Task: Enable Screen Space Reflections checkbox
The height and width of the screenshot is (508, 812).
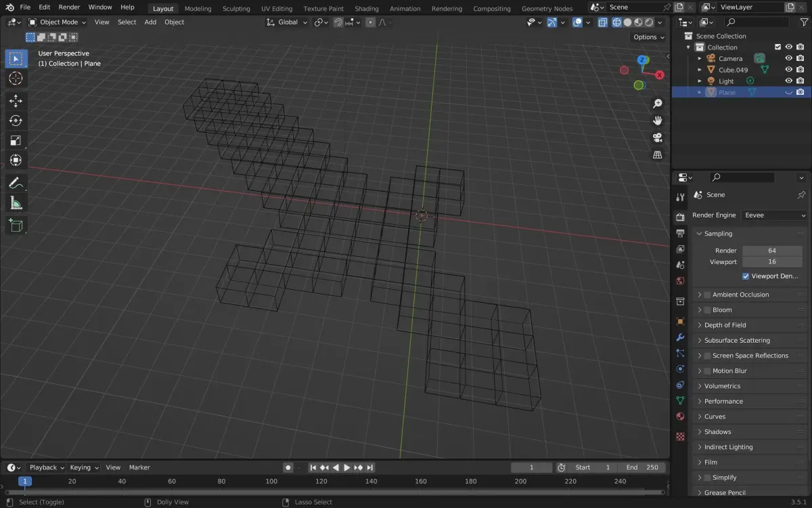Action: click(x=707, y=356)
